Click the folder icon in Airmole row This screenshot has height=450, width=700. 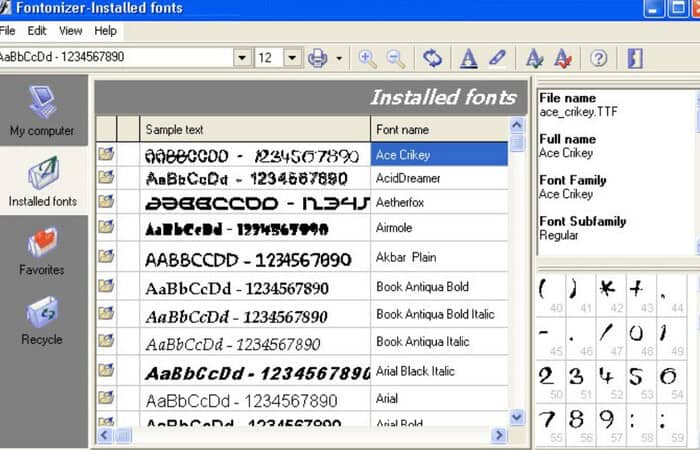tap(106, 226)
